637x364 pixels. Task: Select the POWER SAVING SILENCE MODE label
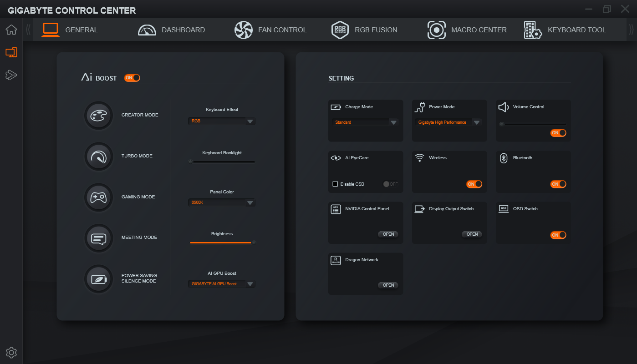pyautogui.click(x=139, y=278)
